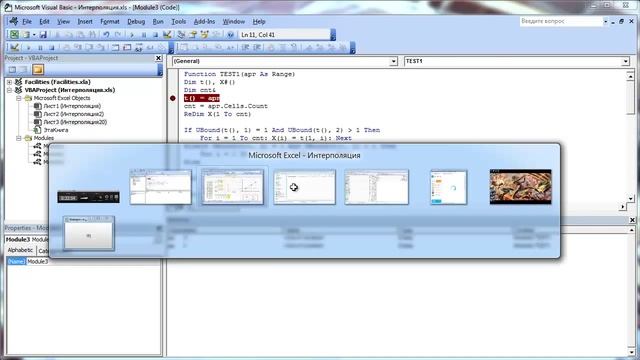
Task: Open the Properties Window icon
Action: [193, 35]
